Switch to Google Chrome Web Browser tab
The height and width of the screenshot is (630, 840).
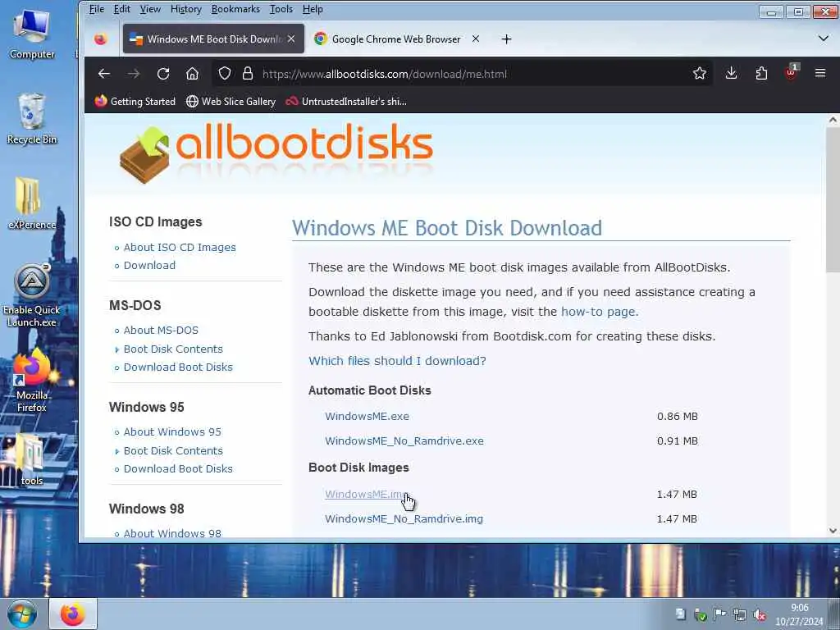396,39
